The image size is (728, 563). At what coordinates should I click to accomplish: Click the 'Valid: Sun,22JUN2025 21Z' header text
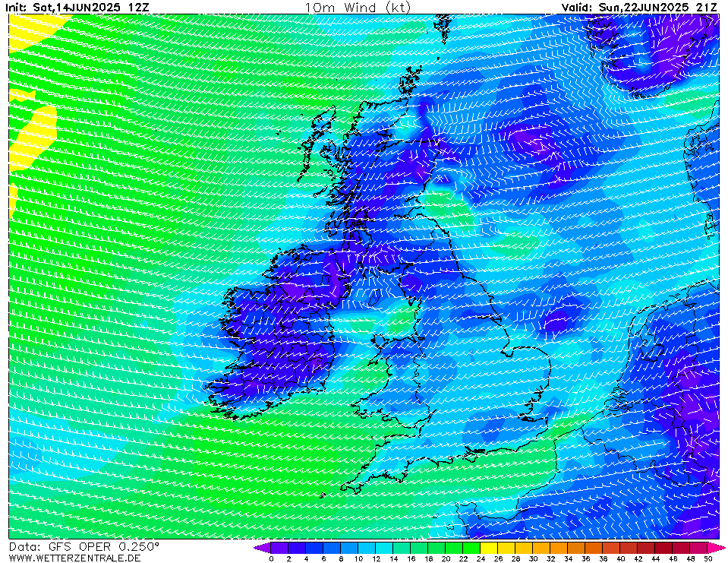click(x=640, y=8)
